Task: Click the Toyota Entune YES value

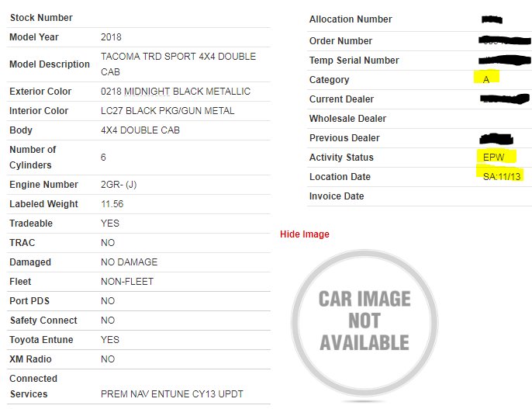Action: (x=110, y=340)
